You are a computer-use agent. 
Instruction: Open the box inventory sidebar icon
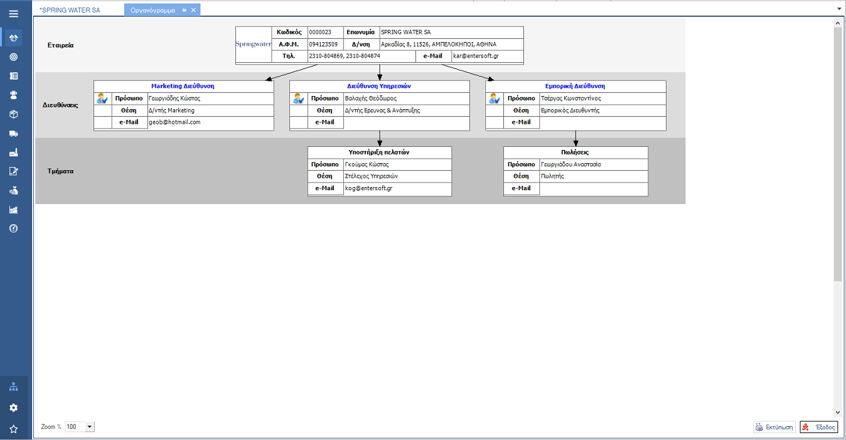[13, 114]
